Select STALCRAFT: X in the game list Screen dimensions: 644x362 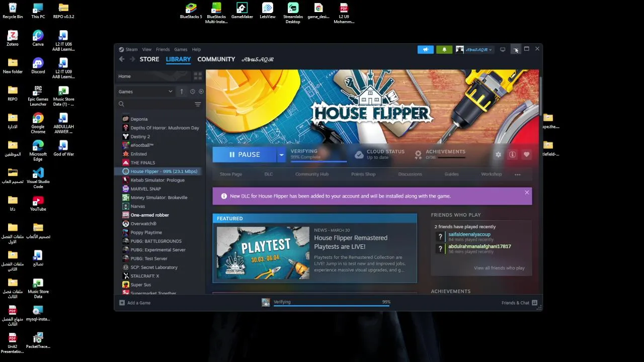pyautogui.click(x=144, y=276)
